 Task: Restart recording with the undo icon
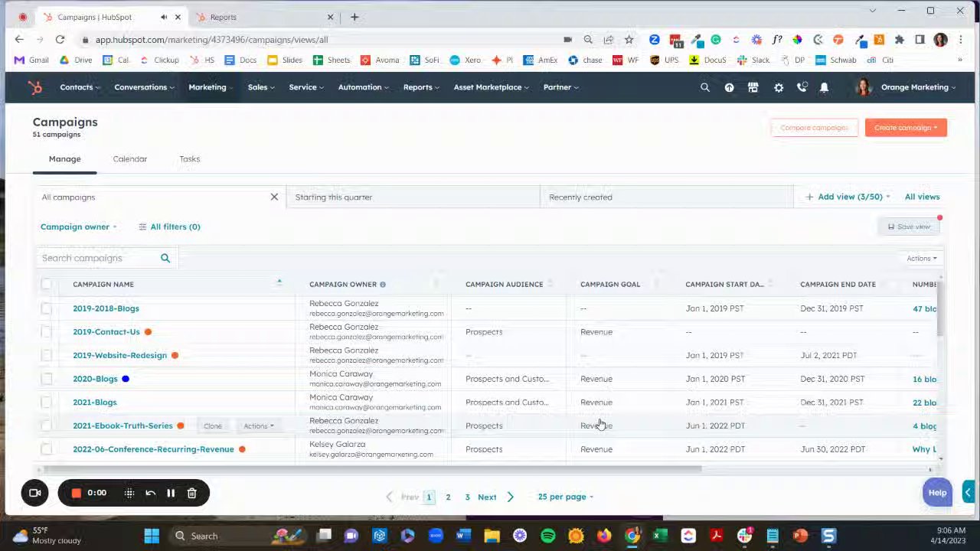coord(150,493)
